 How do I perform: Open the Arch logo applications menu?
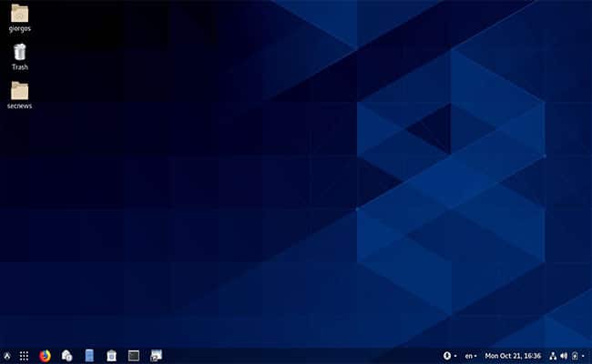7,356
